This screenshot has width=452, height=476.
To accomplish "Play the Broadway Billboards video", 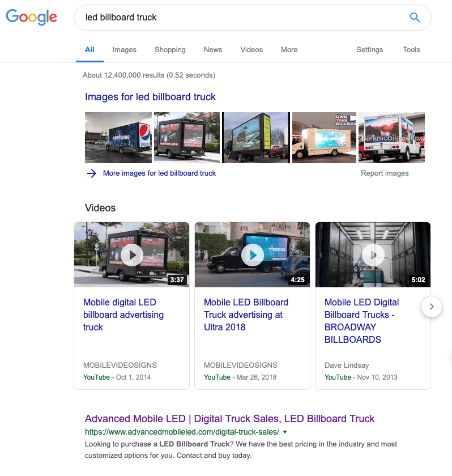I will (x=373, y=254).
